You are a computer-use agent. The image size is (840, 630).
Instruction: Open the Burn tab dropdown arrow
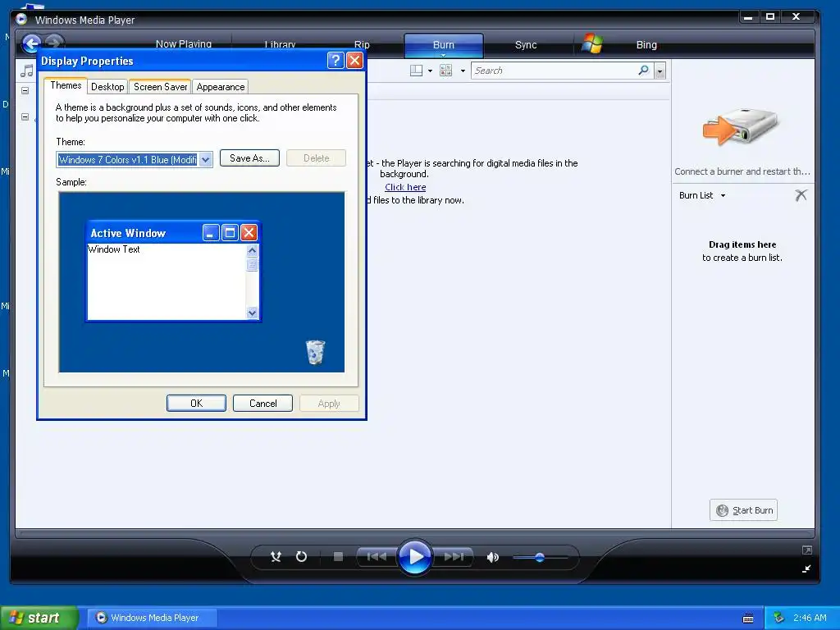point(443,55)
